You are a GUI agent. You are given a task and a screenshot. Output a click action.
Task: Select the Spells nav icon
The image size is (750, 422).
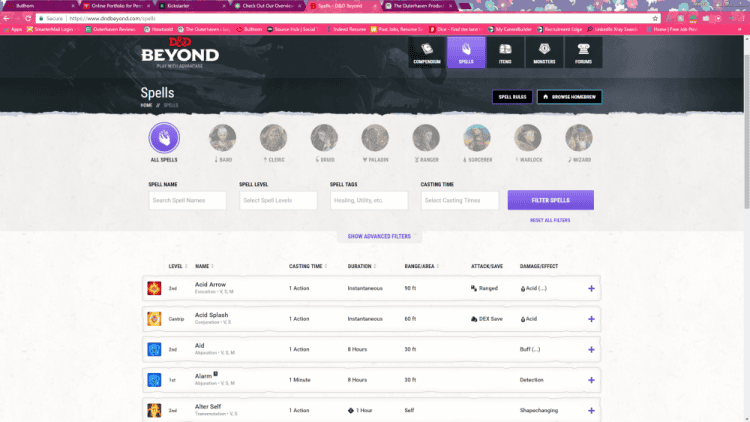click(466, 52)
